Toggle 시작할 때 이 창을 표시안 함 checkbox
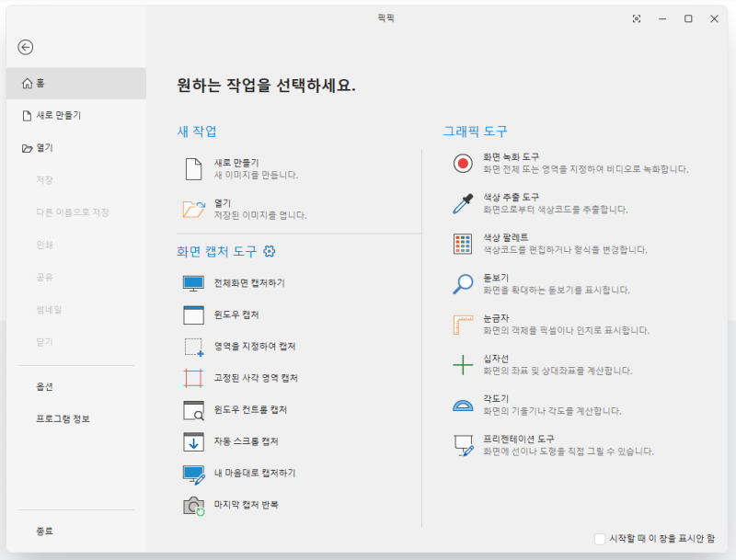 click(x=600, y=539)
